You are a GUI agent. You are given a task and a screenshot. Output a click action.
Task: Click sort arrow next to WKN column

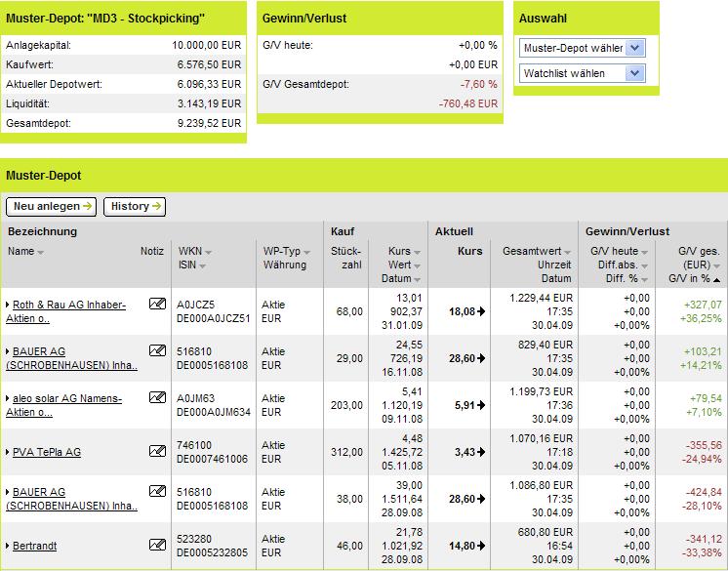(x=208, y=252)
